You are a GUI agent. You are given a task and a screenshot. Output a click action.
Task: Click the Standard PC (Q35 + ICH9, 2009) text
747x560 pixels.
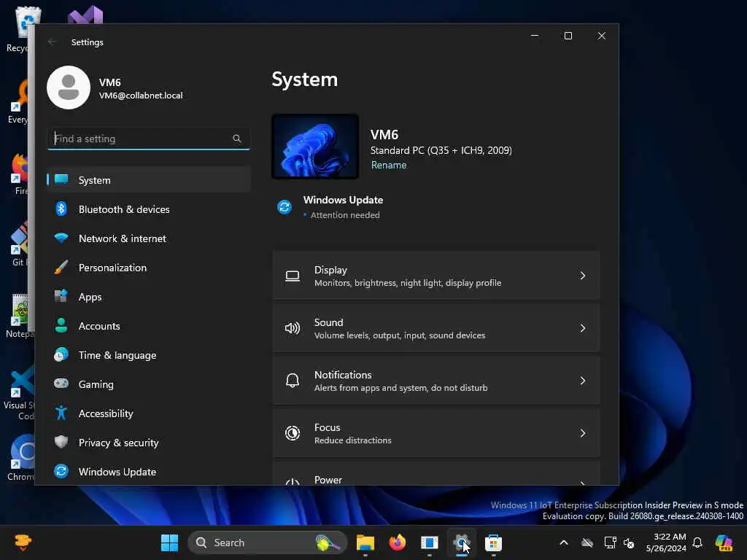441,150
